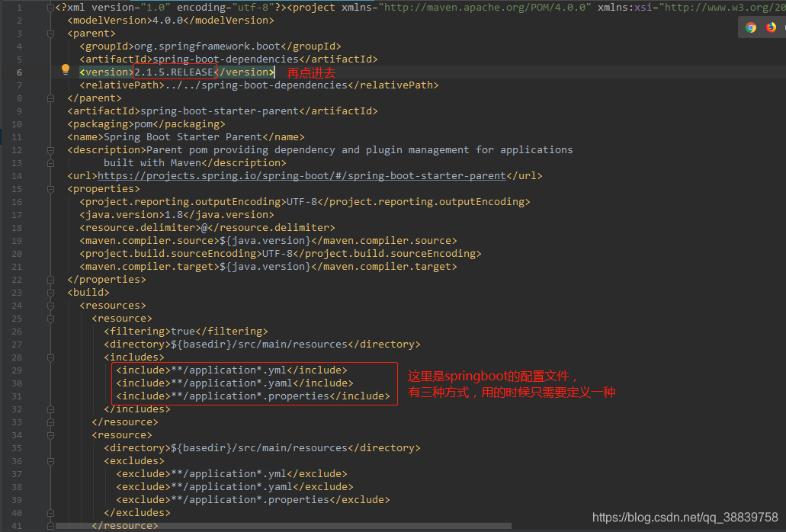Viewport: 786px width, 532px height.
Task: Click resource.delimiter @ property line
Action: 207,228
